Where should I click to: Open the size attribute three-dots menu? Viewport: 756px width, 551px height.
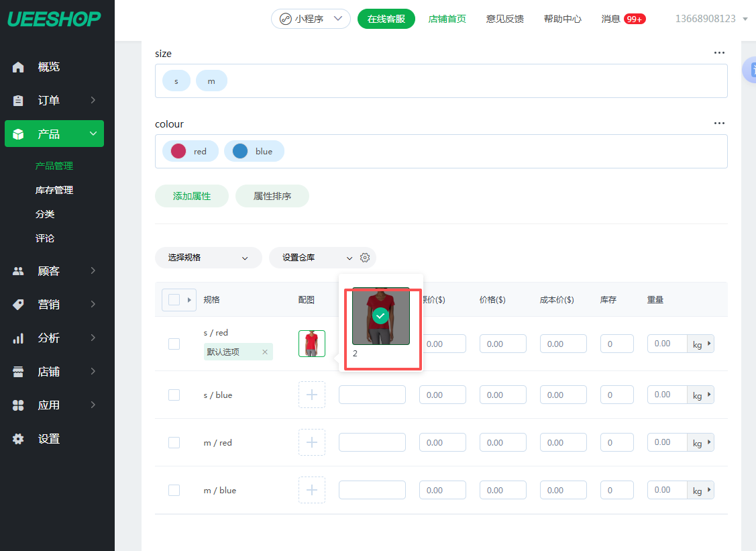719,53
